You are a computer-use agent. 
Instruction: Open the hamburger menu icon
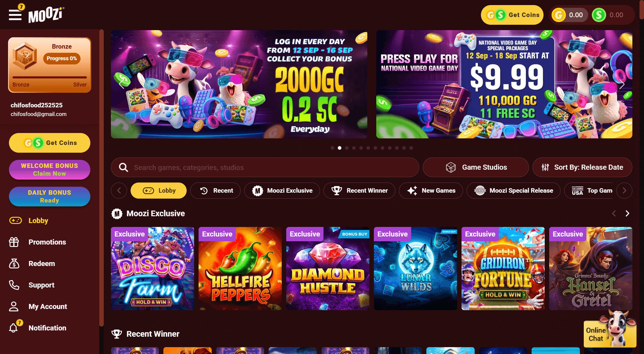pos(15,15)
